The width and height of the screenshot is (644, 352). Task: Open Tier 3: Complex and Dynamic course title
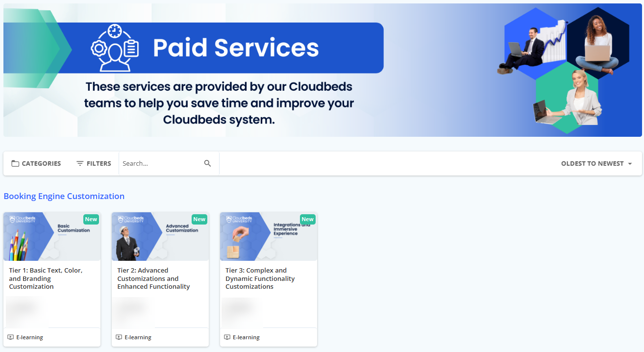click(260, 278)
